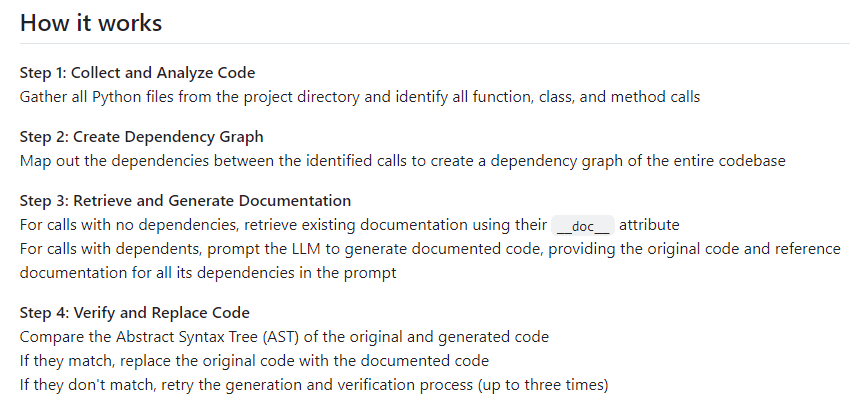Click the "Step 3: Retrieve and Generate Documentation" title
Screen dimensions: 863x403
[x=185, y=200]
